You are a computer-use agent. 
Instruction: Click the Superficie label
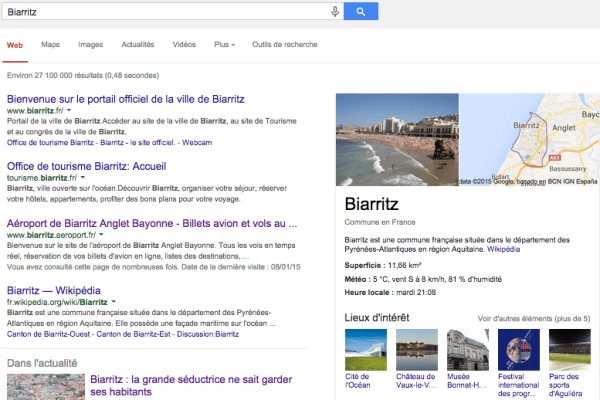click(x=364, y=265)
